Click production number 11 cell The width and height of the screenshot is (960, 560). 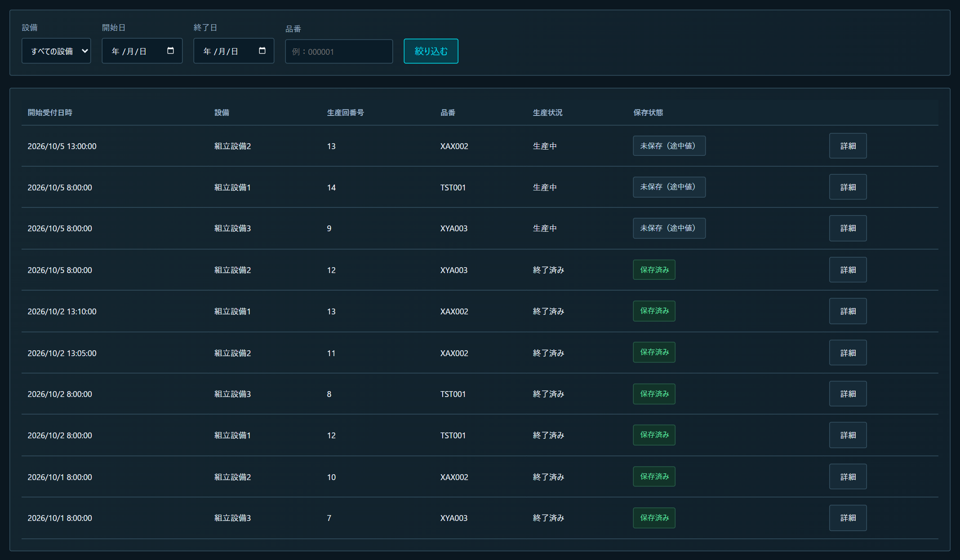coord(331,353)
